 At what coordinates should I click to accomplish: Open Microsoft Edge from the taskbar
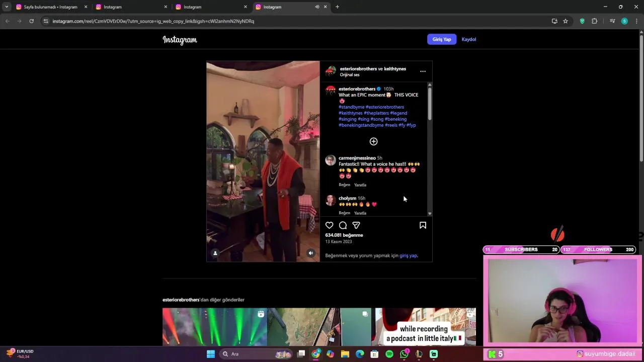(x=360, y=354)
